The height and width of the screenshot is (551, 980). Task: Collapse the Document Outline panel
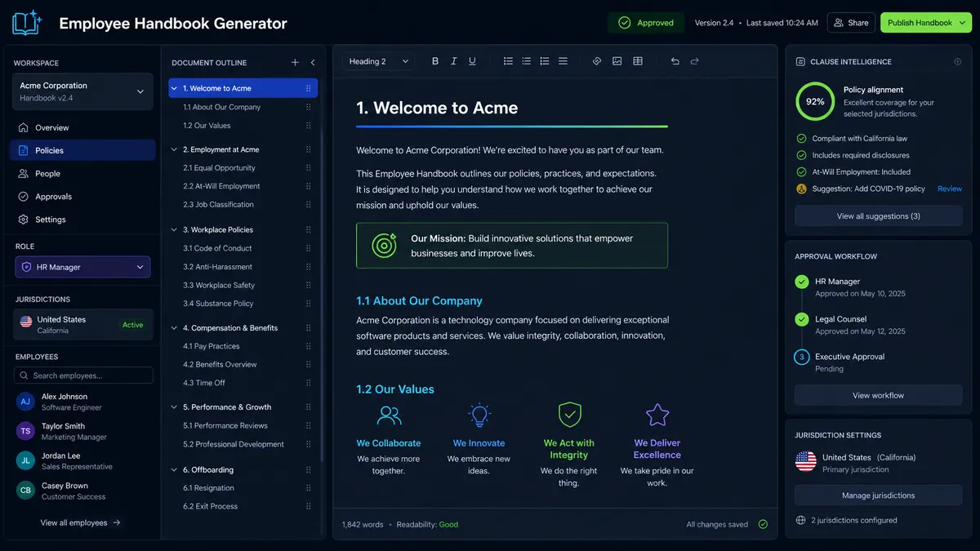pos(313,63)
